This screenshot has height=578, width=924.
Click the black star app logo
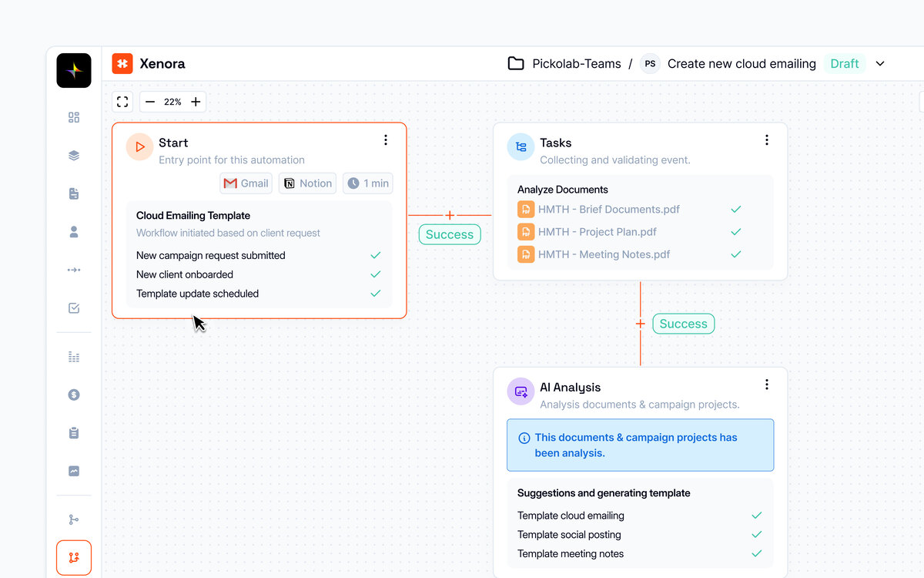click(74, 70)
